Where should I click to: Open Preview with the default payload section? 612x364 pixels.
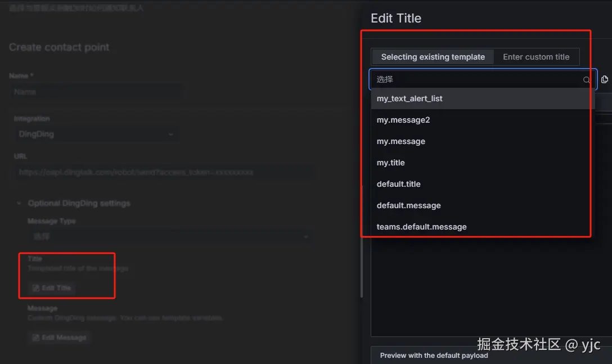pos(434,356)
